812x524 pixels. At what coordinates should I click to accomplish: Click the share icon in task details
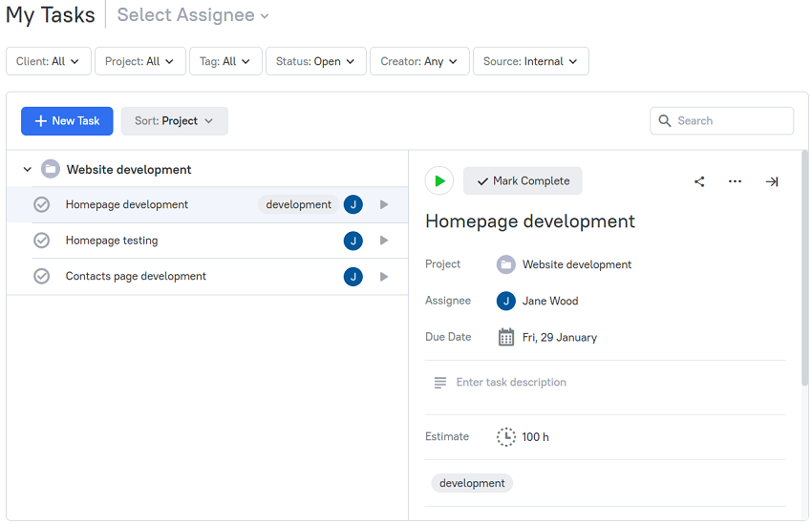point(699,181)
